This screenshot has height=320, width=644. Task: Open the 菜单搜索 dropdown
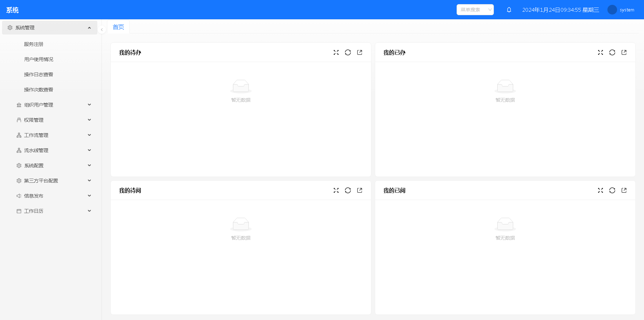point(475,10)
